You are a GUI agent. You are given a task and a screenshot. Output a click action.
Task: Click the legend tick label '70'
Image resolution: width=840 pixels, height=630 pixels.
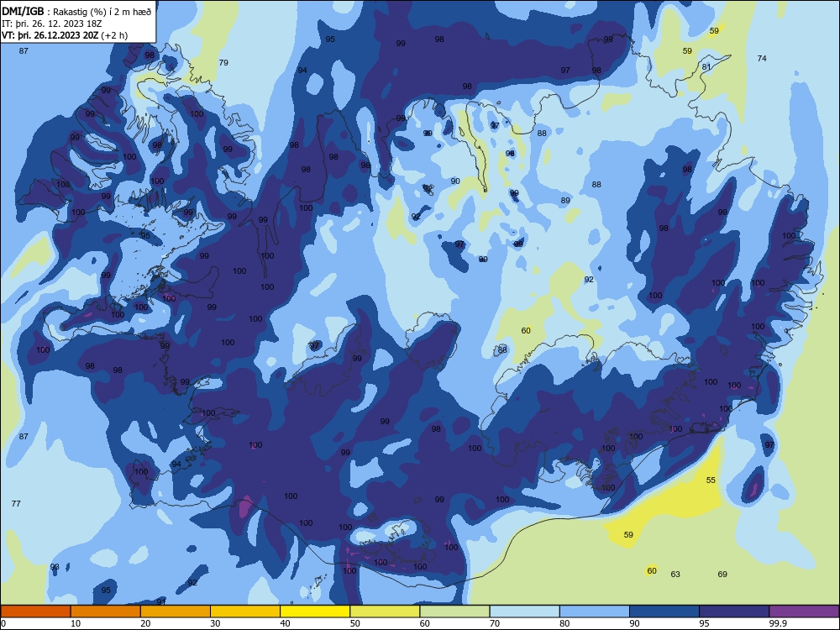495,623
